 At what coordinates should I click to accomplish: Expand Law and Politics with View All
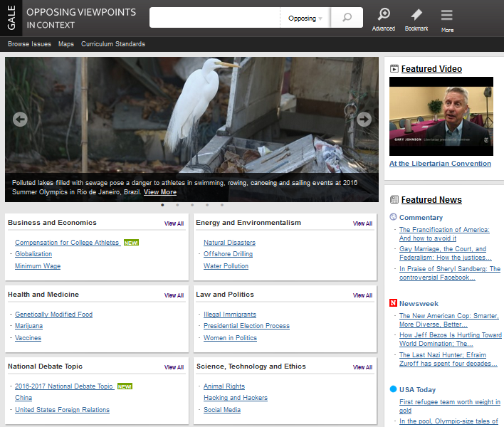pos(362,295)
